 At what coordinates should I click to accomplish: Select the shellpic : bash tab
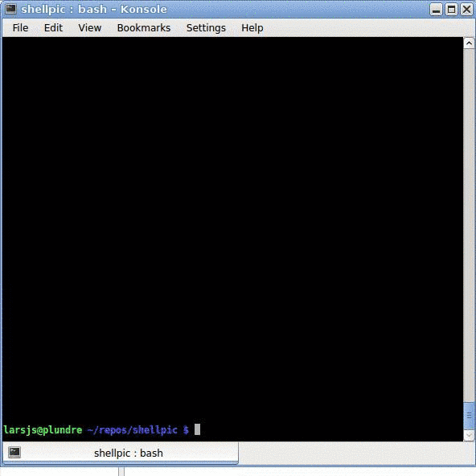tap(121, 453)
